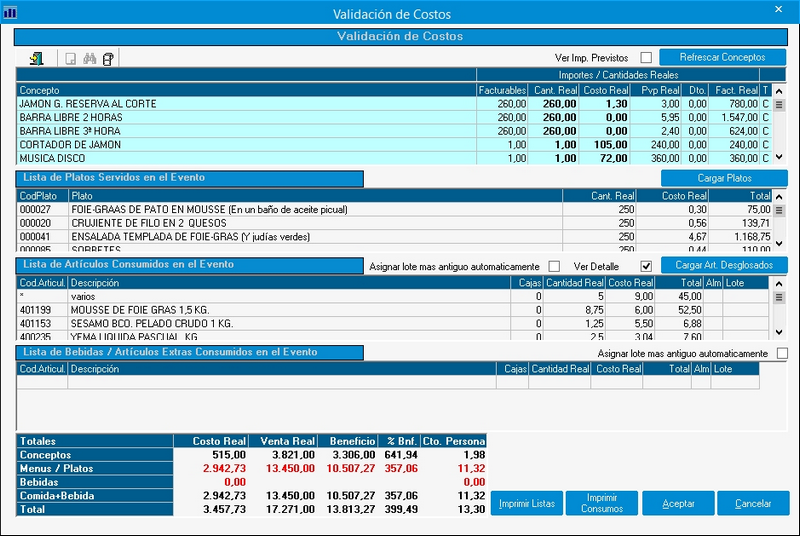Select the FOIE-GRAAS DE PATO EN MOUSSE dish
The image size is (800, 536).
[394, 210]
